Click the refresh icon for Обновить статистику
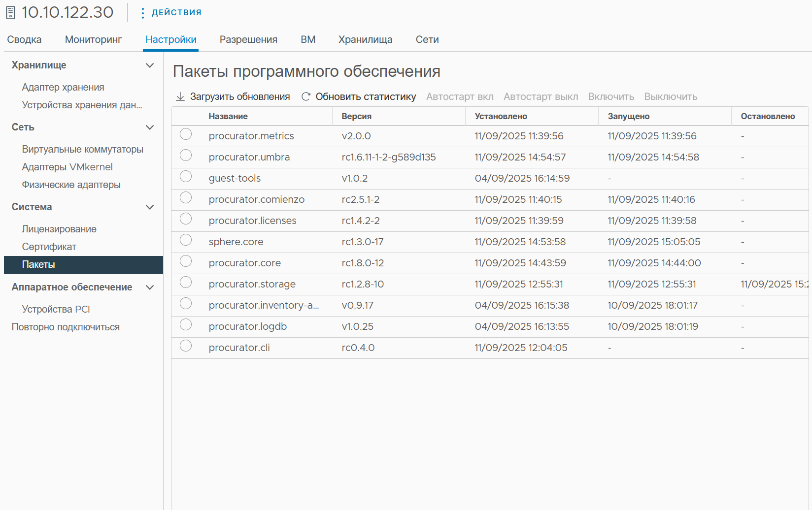This screenshot has width=812, height=510. coord(305,96)
